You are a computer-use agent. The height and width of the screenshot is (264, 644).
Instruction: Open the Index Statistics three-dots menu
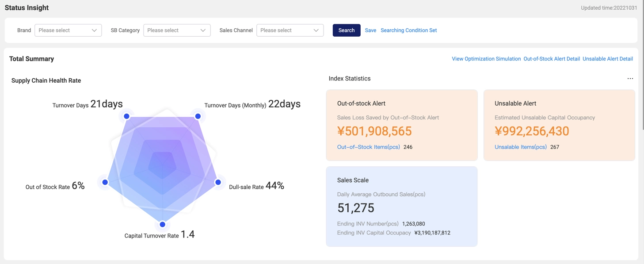[630, 79]
